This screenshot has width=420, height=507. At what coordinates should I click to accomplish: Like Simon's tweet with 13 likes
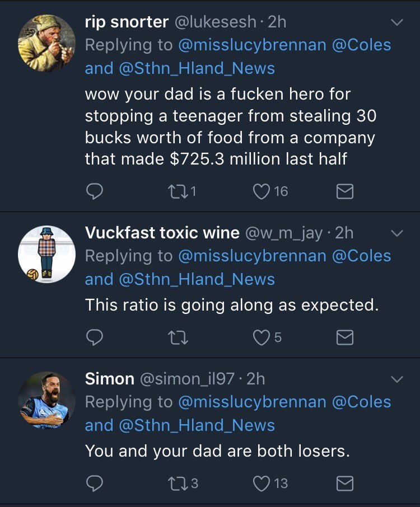(x=261, y=483)
